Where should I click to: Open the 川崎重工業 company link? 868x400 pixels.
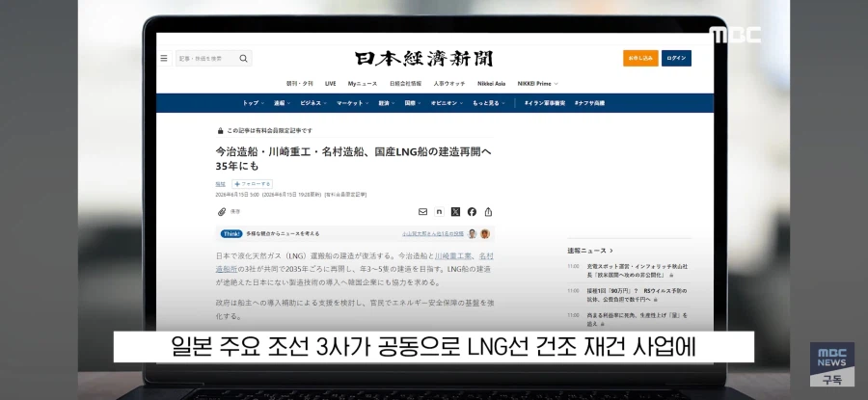454,256
